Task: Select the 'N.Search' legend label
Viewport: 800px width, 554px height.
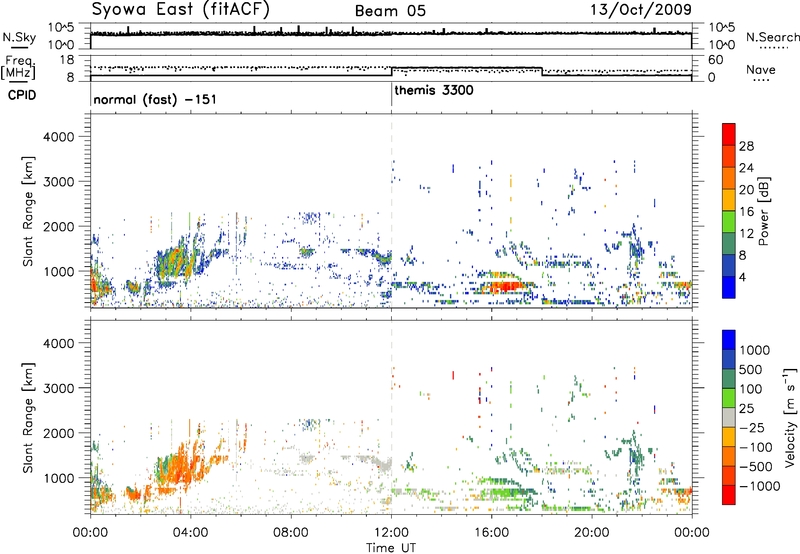Action: 772,37
